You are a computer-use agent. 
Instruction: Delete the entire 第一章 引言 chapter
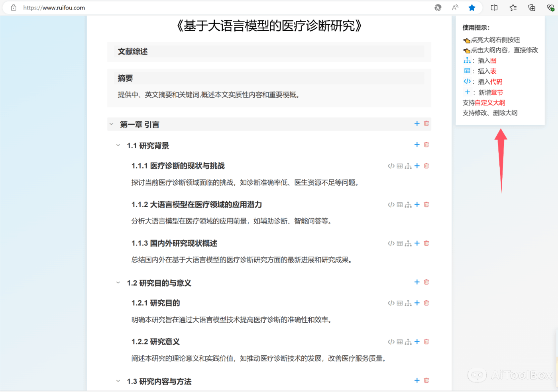click(x=426, y=123)
